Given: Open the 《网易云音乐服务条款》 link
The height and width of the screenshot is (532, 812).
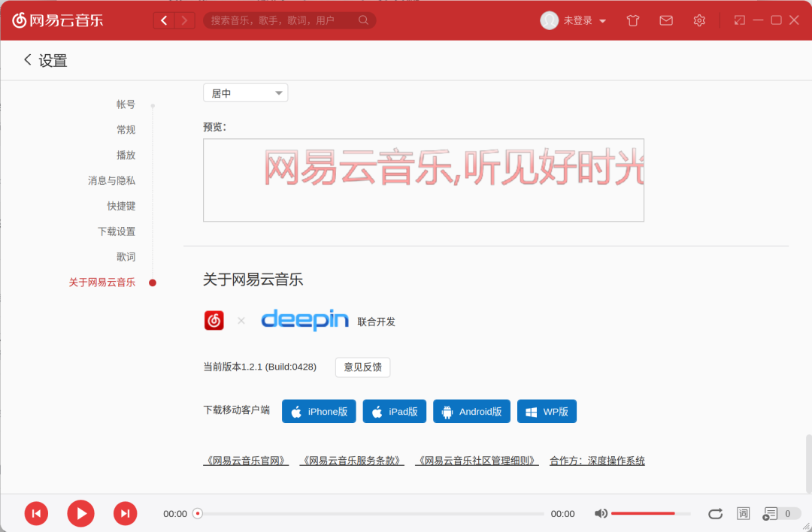Looking at the screenshot, I should click(350, 460).
